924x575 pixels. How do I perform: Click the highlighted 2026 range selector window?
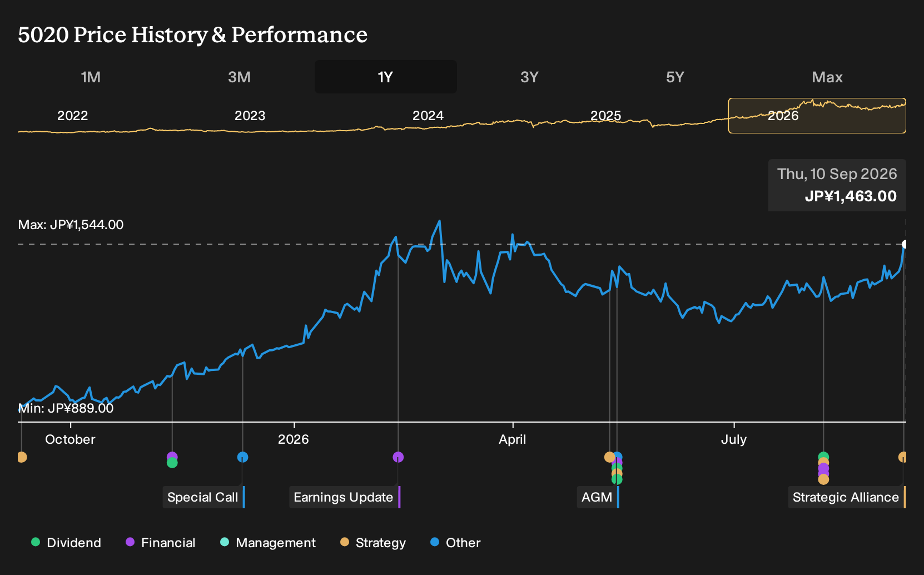coord(817,116)
